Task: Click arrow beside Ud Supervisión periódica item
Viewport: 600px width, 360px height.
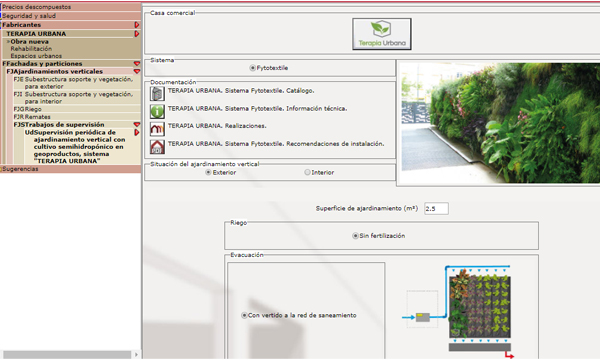Action: coord(137,132)
